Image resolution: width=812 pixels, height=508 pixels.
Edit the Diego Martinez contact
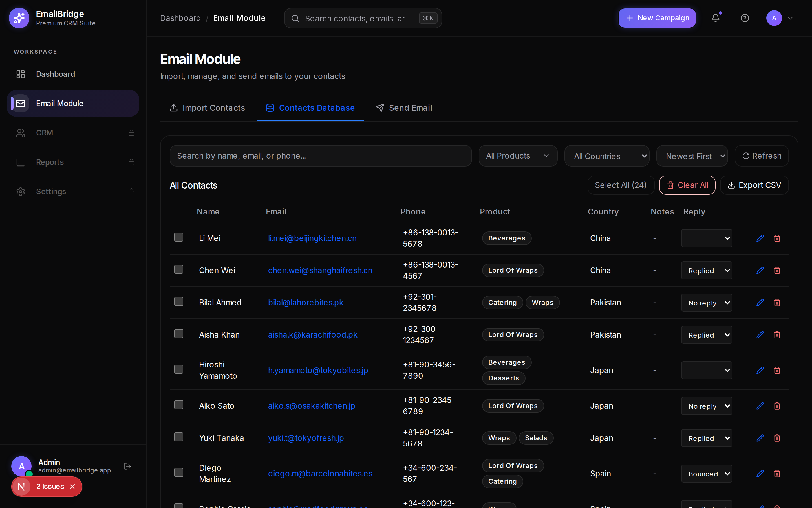[x=760, y=474]
